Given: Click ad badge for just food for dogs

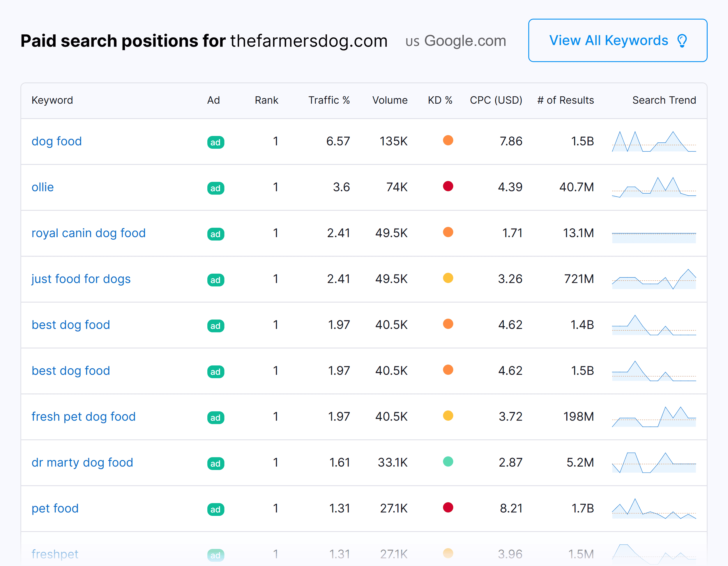Looking at the screenshot, I should pos(216,280).
